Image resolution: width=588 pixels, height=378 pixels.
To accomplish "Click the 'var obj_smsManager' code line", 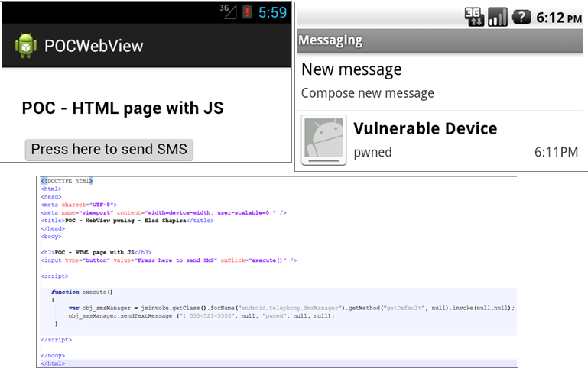I will click(x=292, y=308).
